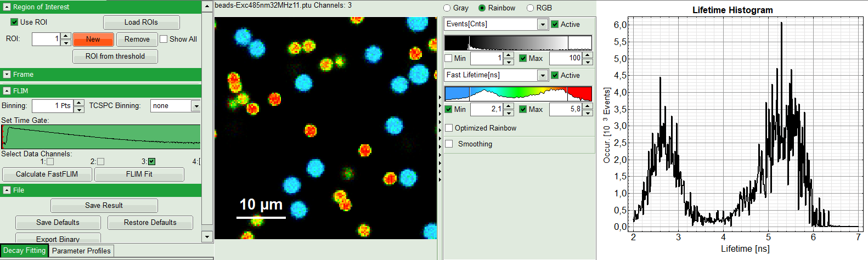The height and width of the screenshot is (260, 868).
Task: Click the ROI from threshold button
Action: click(x=115, y=56)
